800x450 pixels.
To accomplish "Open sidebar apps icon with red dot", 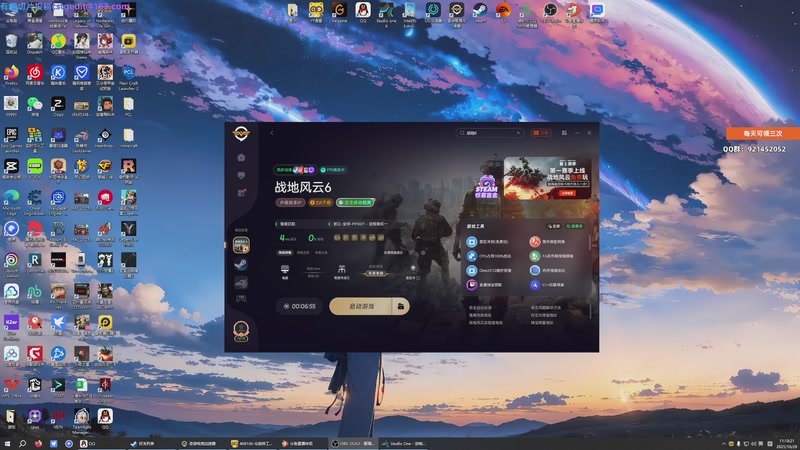I will (241, 193).
